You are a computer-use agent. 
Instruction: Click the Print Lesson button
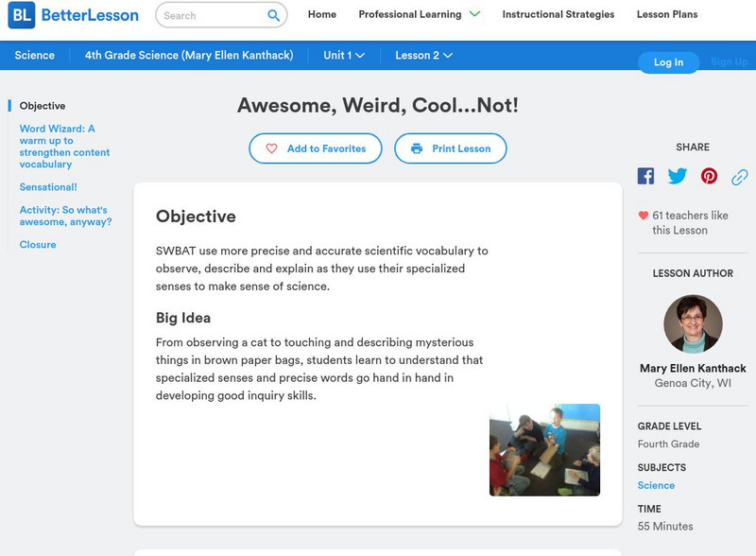tap(451, 148)
